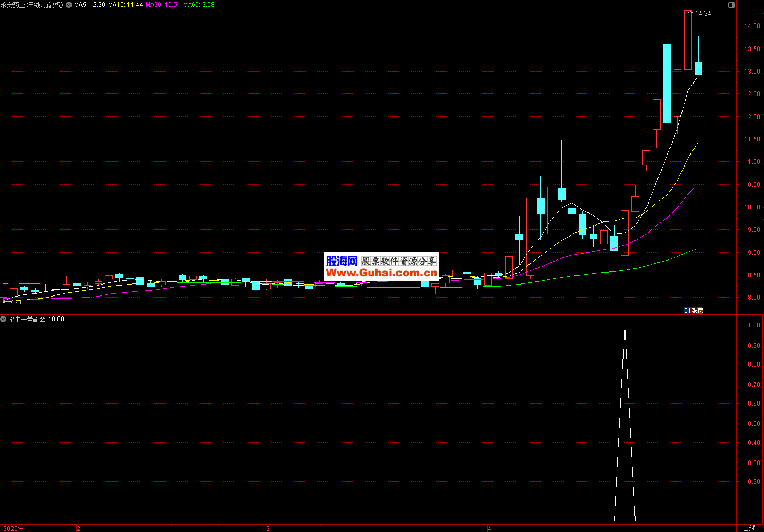The width and height of the screenshot is (764, 532).
Task: Click the orange 榜 info tag
Action: [x=700, y=311]
